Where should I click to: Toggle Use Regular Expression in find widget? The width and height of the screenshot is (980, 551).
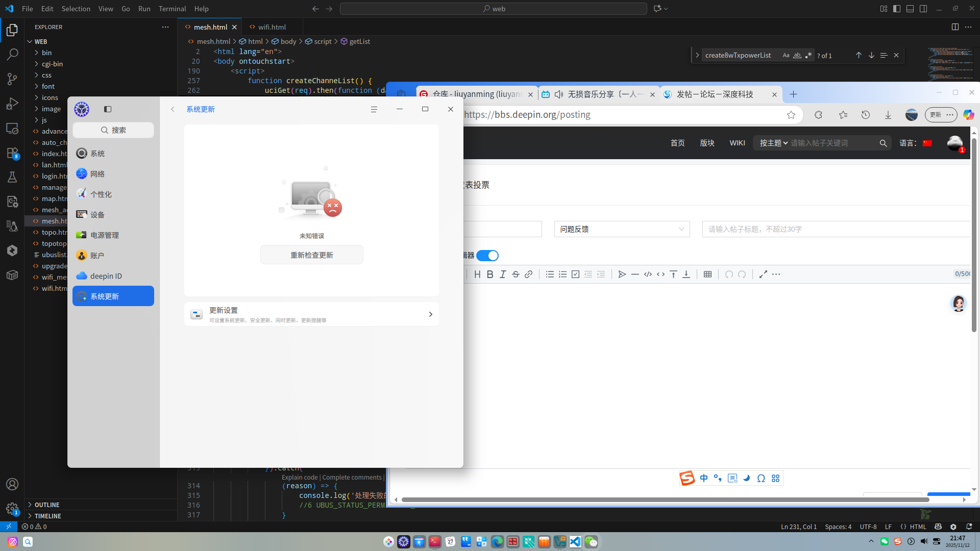(808, 55)
